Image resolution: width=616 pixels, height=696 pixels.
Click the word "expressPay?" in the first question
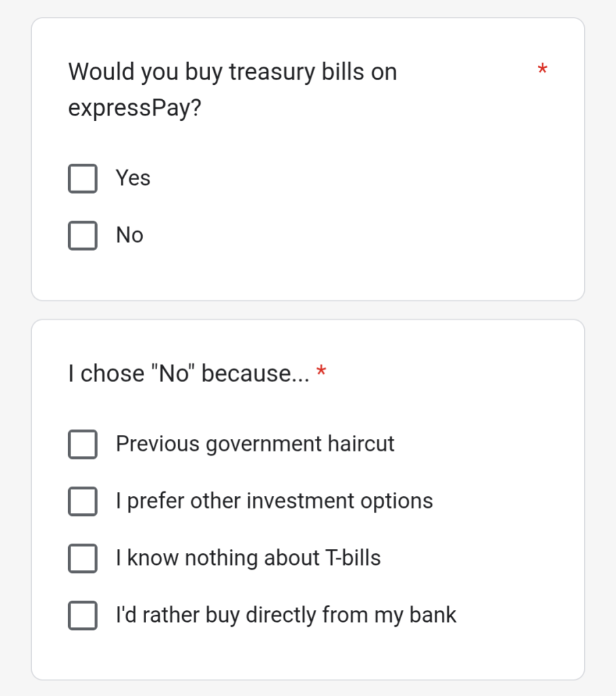pos(135,110)
